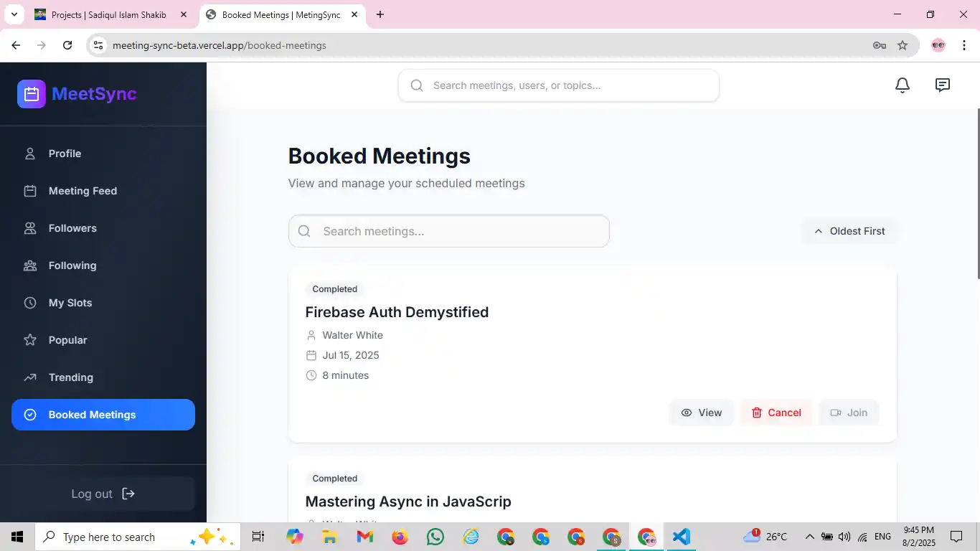
Task: Open Gmail from the taskbar
Action: [x=364, y=537]
